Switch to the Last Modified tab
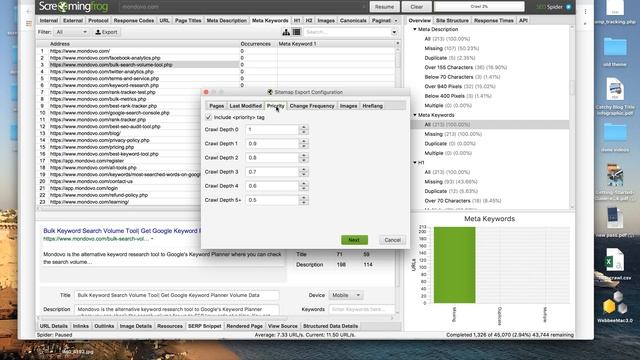640x360 pixels. click(245, 106)
